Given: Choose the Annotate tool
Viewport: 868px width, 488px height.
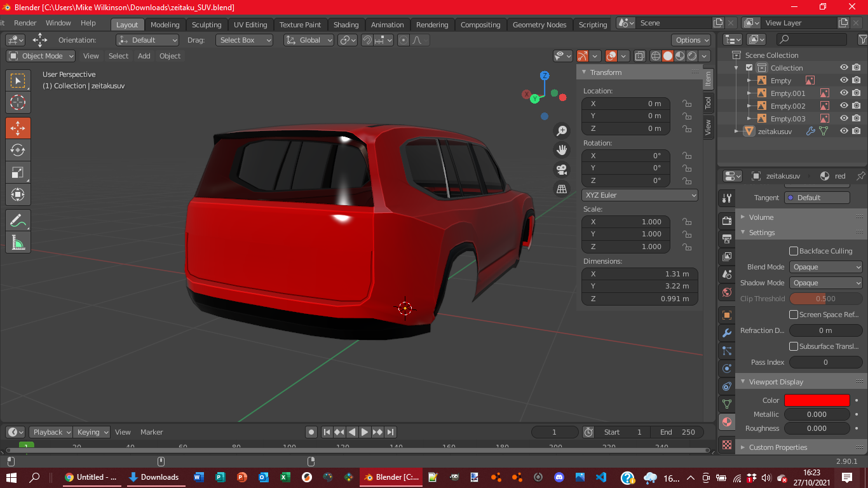Looking at the screenshot, I should tap(18, 220).
